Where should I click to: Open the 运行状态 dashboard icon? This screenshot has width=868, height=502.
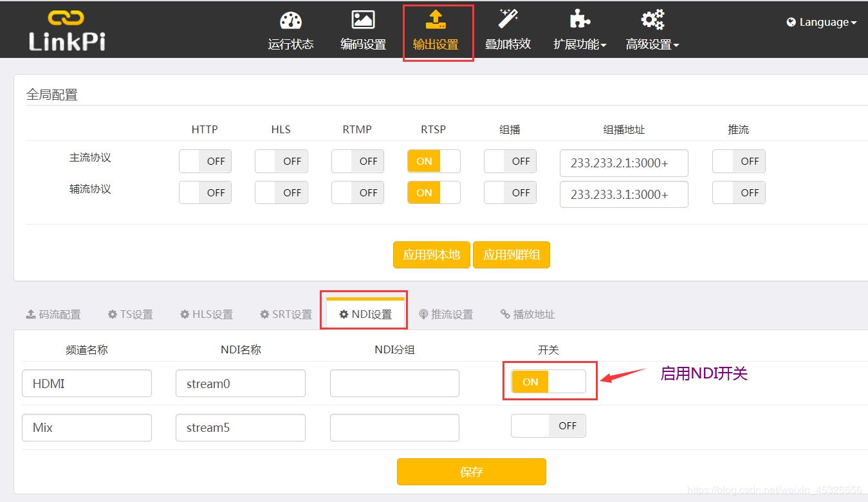coord(291,20)
